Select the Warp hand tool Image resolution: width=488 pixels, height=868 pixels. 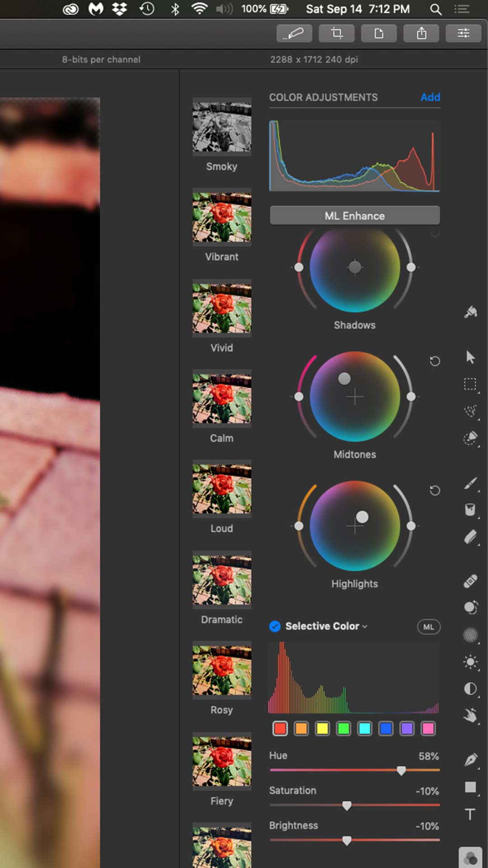click(470, 715)
